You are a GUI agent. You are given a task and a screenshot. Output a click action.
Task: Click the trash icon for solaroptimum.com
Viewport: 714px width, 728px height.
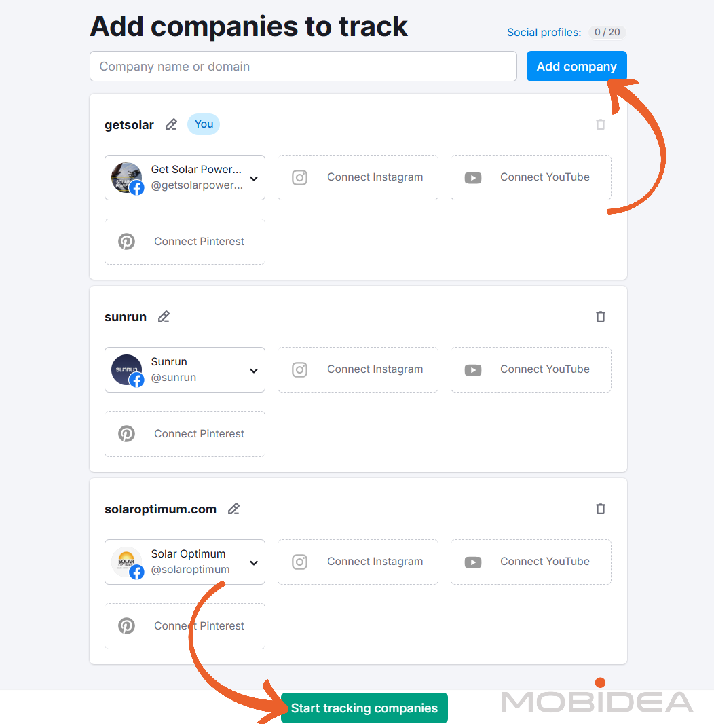(600, 509)
